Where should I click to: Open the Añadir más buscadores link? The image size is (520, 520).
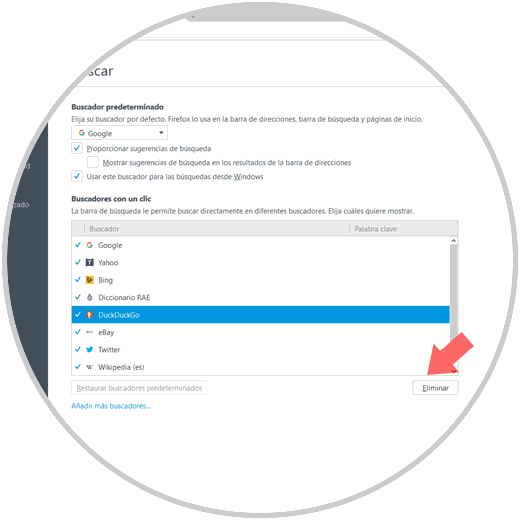[x=111, y=406]
